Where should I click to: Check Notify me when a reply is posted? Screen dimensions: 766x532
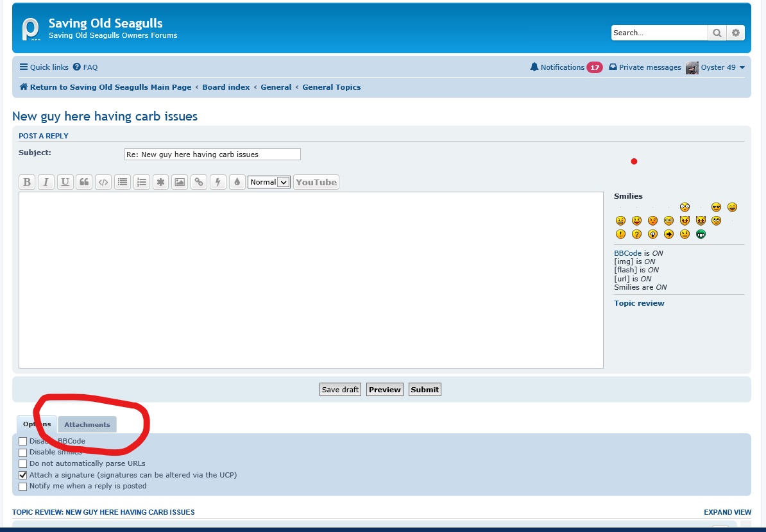(23, 486)
